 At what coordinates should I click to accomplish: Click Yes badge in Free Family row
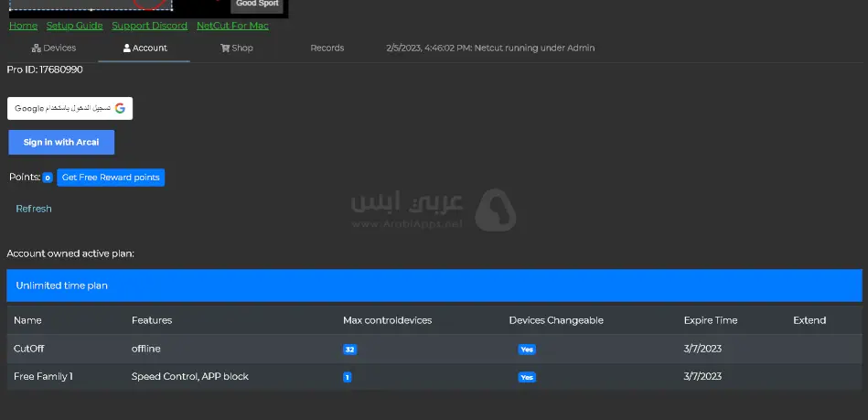coord(527,377)
